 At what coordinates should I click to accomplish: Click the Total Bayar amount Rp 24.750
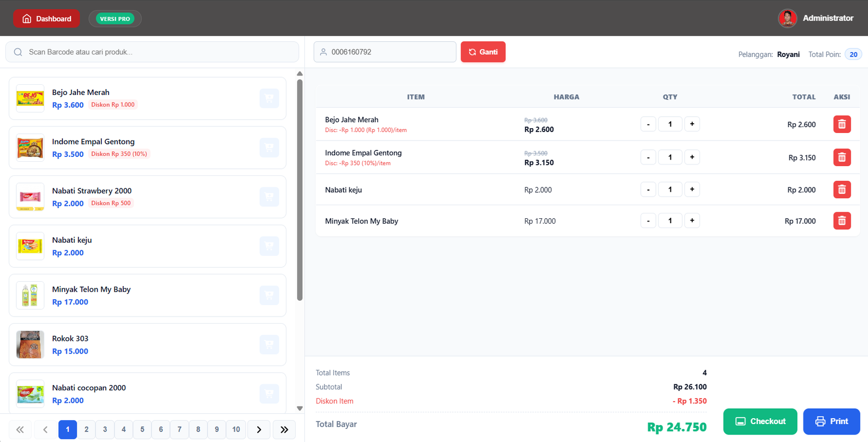pos(676,427)
